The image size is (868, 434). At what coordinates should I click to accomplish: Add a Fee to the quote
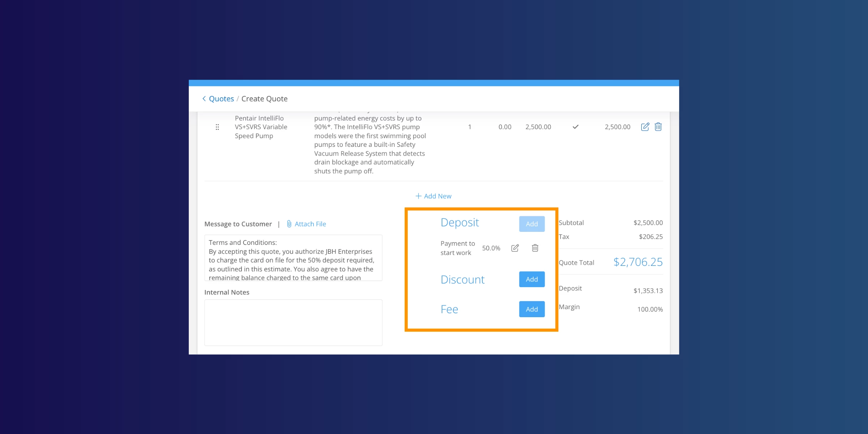click(532, 309)
